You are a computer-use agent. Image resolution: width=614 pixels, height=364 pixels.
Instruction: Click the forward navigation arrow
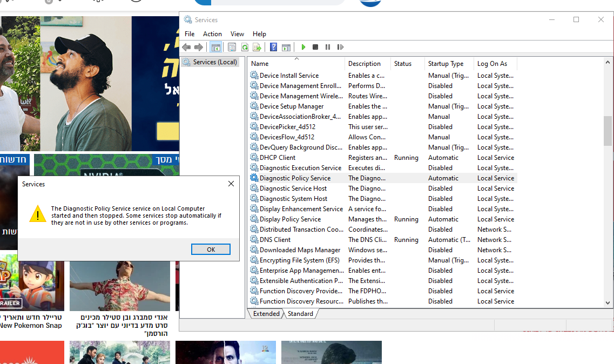tap(198, 47)
